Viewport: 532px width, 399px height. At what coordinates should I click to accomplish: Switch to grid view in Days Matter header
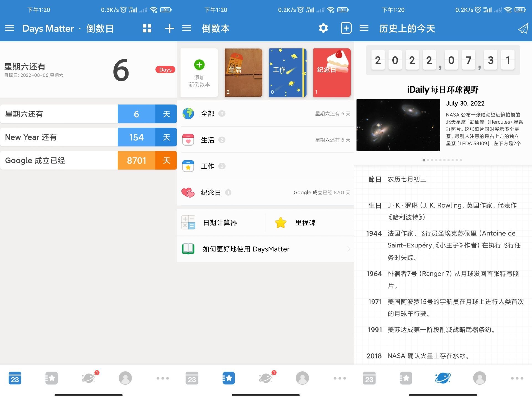click(x=147, y=28)
